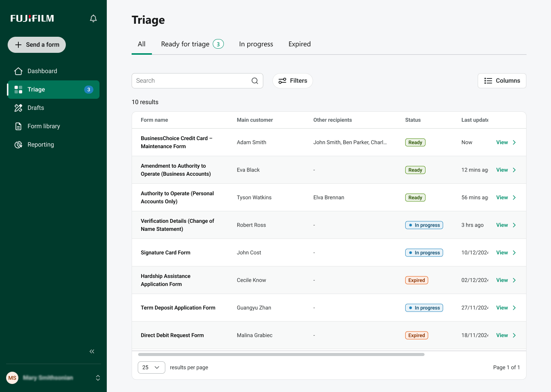The height and width of the screenshot is (392, 551).
Task: Expand the account menu chevron next to Mary
Action: 98,378
